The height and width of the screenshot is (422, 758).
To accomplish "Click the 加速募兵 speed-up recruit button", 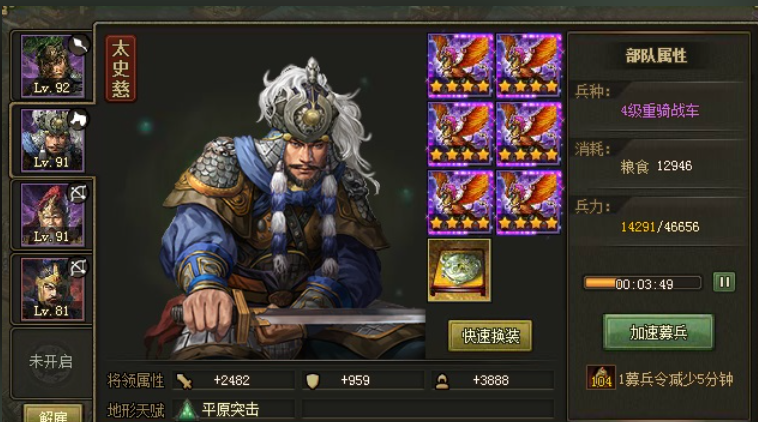I will click(x=658, y=332).
